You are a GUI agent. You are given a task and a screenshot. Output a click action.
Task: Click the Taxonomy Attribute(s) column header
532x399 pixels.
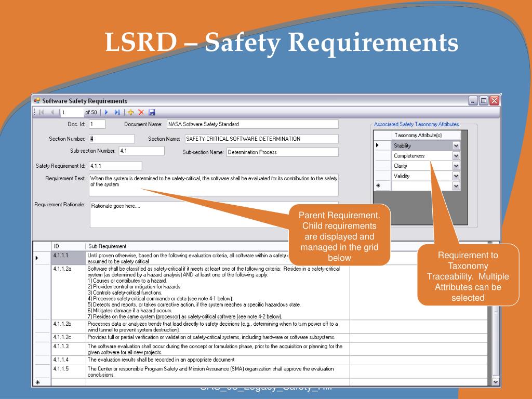426,135
